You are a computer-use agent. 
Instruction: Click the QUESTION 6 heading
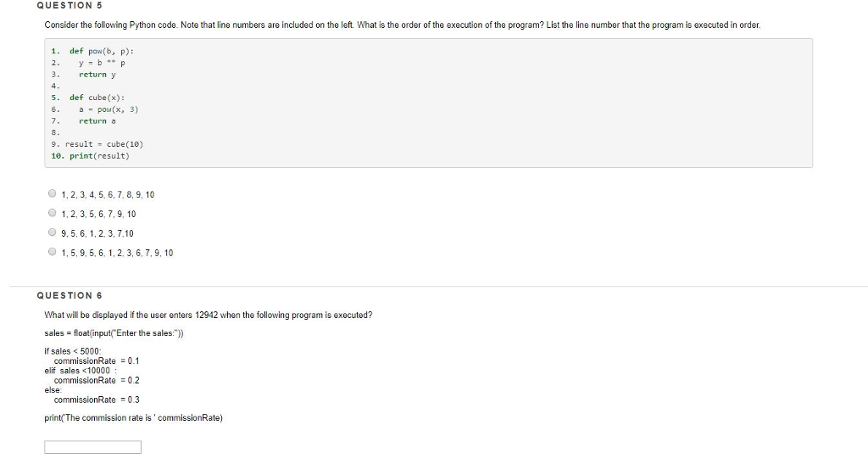(70, 296)
